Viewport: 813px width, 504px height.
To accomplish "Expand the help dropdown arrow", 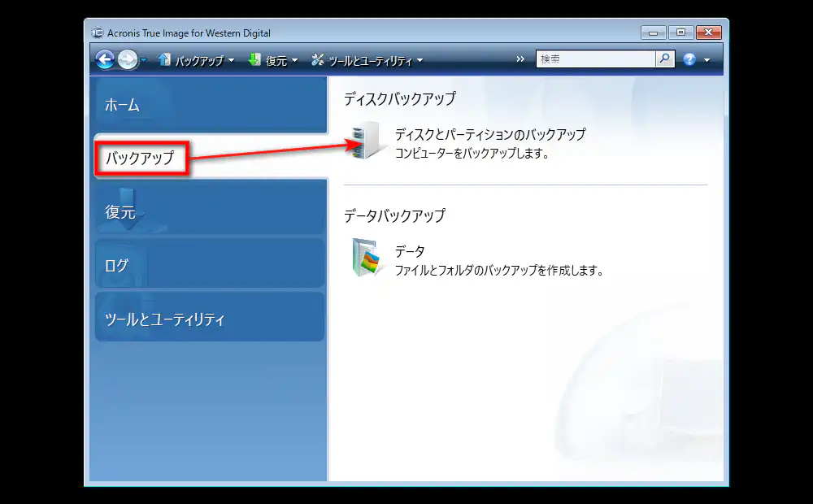I will 706,60.
